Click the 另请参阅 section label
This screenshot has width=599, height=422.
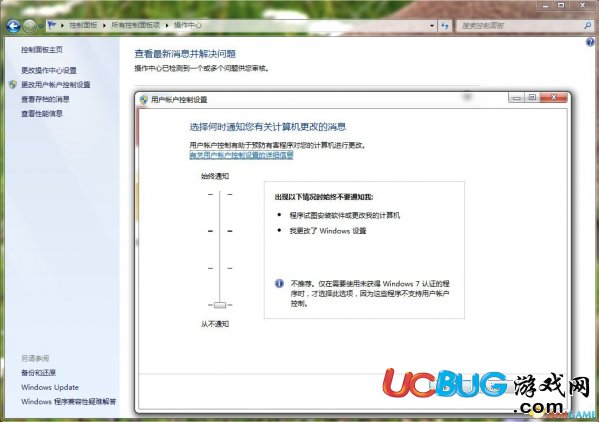coord(35,358)
